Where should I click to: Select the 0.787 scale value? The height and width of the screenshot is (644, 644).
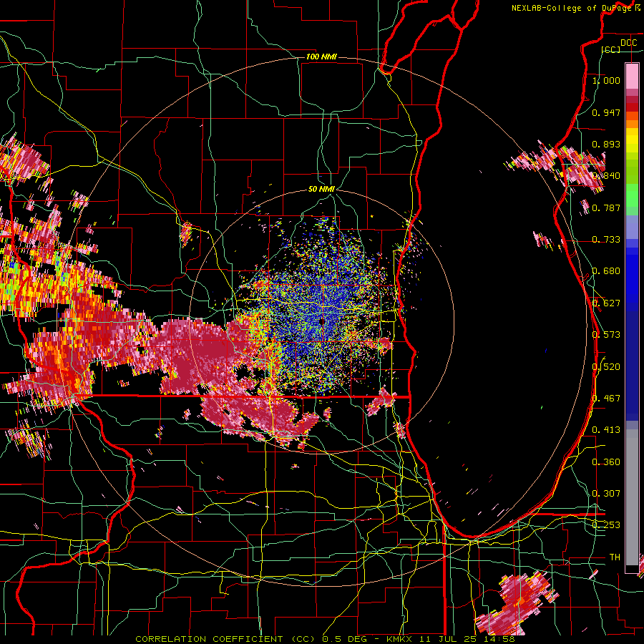[606, 208]
